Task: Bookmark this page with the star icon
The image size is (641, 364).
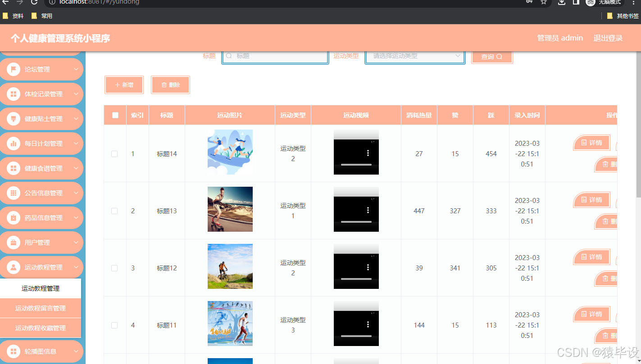Action: point(544,2)
